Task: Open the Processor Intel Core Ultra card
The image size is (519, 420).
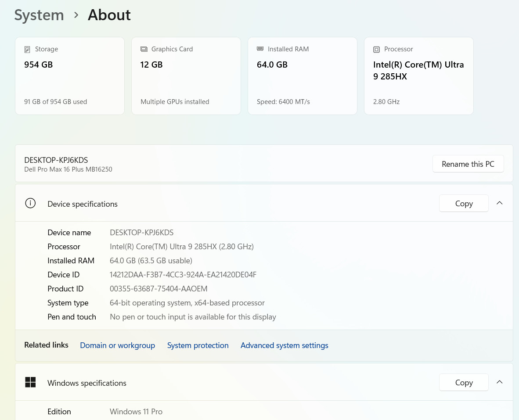Action: pyautogui.click(x=419, y=76)
